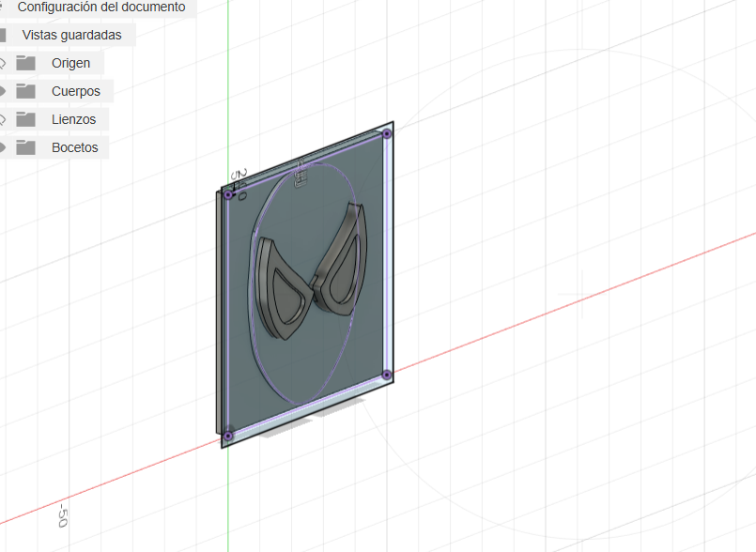Screen dimensions: 756x552
Task: Toggle visibility eye for Bocetos
Action: pos(3,147)
